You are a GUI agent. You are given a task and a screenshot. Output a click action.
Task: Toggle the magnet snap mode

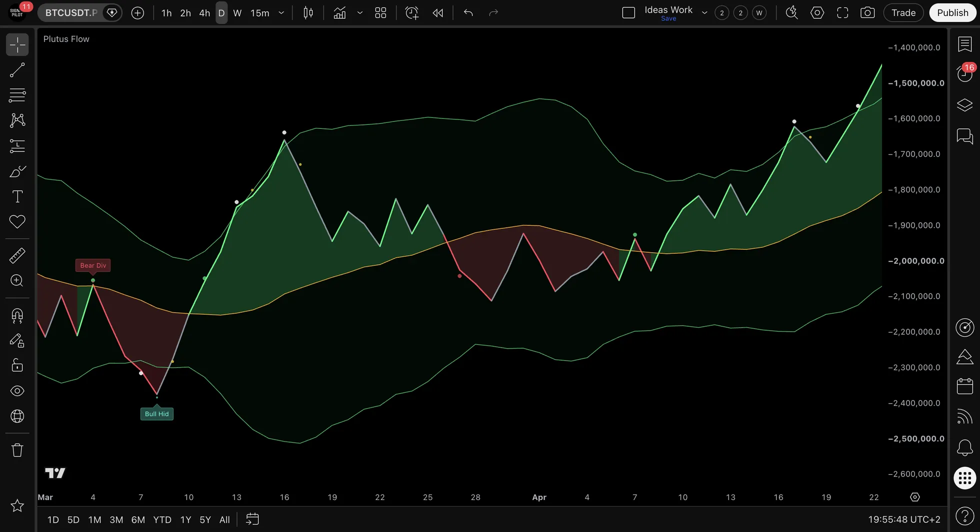pyautogui.click(x=17, y=316)
